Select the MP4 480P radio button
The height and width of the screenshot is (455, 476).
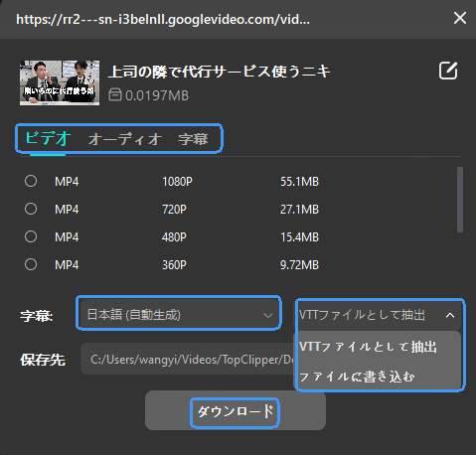click(31, 236)
